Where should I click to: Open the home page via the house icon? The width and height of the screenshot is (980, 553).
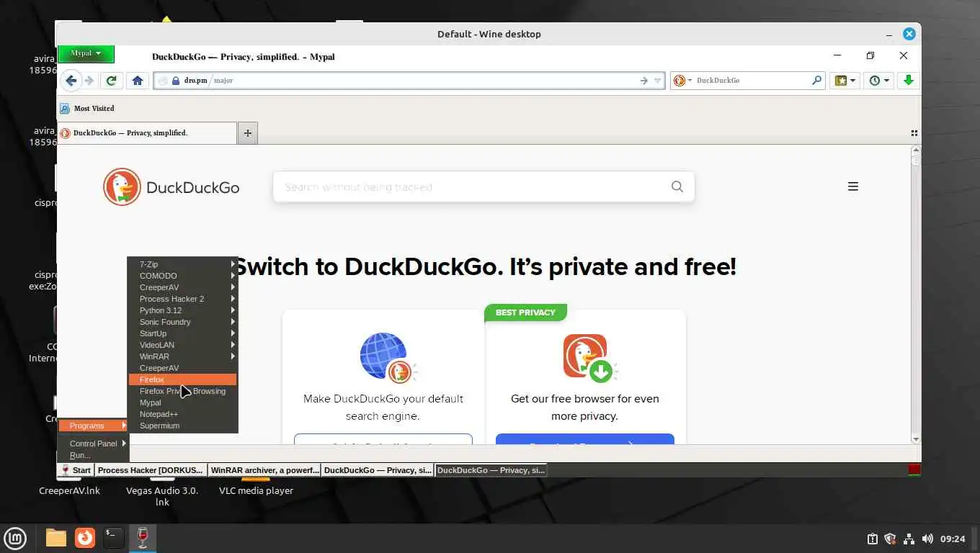[138, 81]
